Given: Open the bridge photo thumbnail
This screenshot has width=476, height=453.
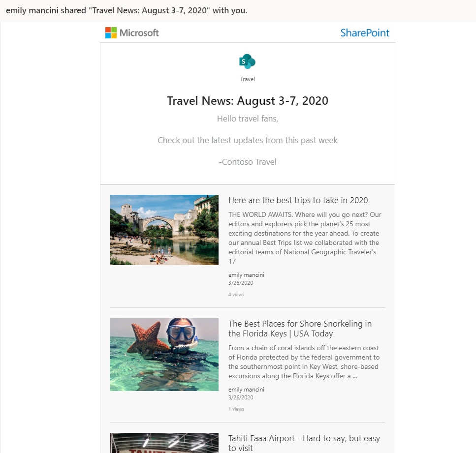Looking at the screenshot, I should (x=164, y=230).
